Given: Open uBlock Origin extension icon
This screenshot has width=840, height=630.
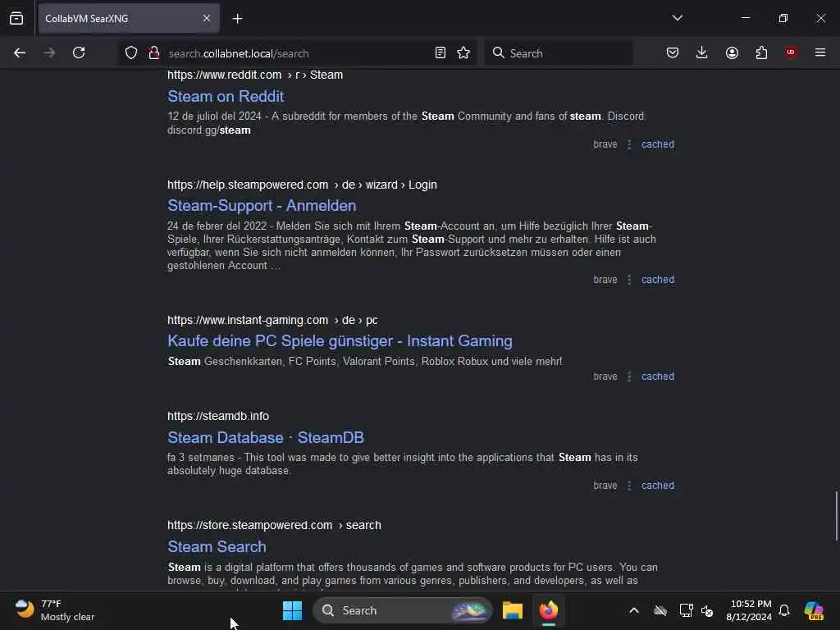Looking at the screenshot, I should [791, 52].
